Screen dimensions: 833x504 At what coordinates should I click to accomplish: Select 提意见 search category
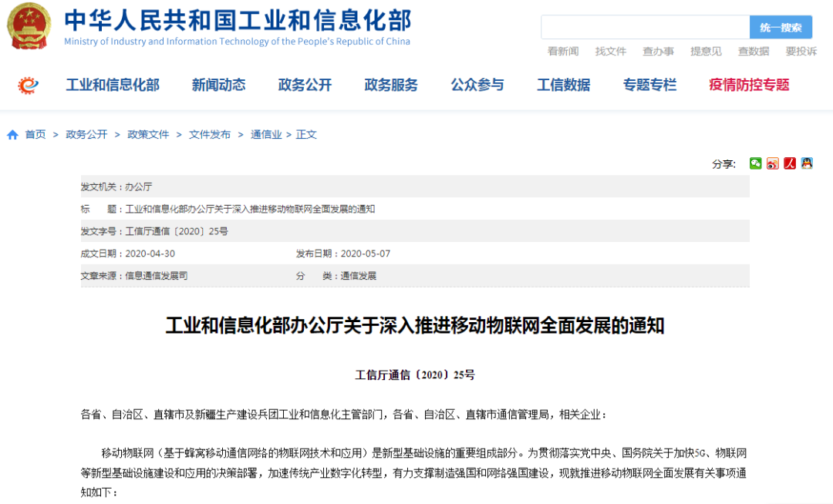click(706, 52)
